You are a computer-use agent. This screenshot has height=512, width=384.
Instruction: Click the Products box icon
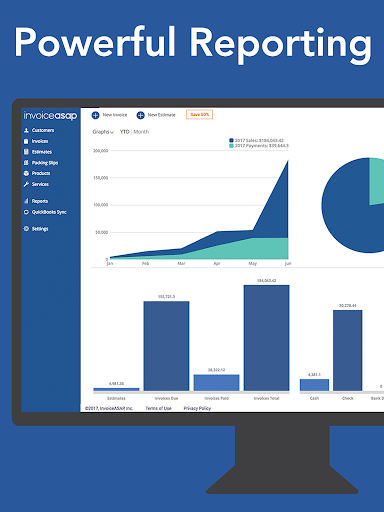(x=26, y=173)
